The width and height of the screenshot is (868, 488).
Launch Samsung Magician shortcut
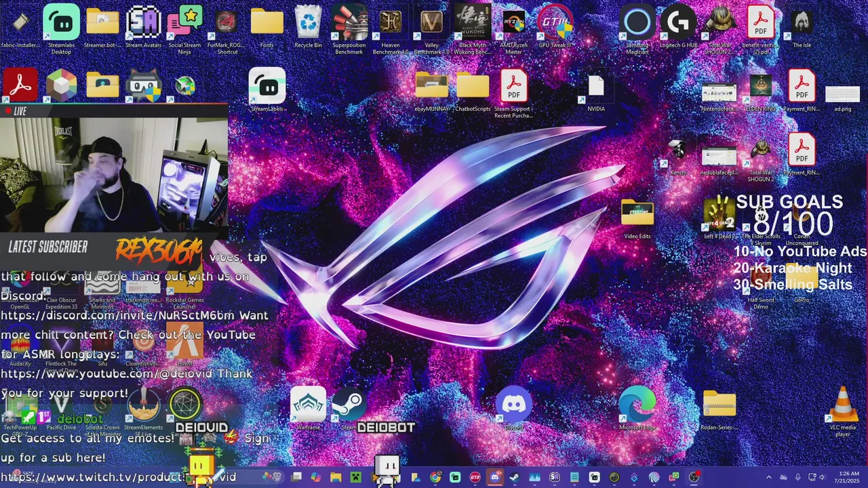(637, 28)
